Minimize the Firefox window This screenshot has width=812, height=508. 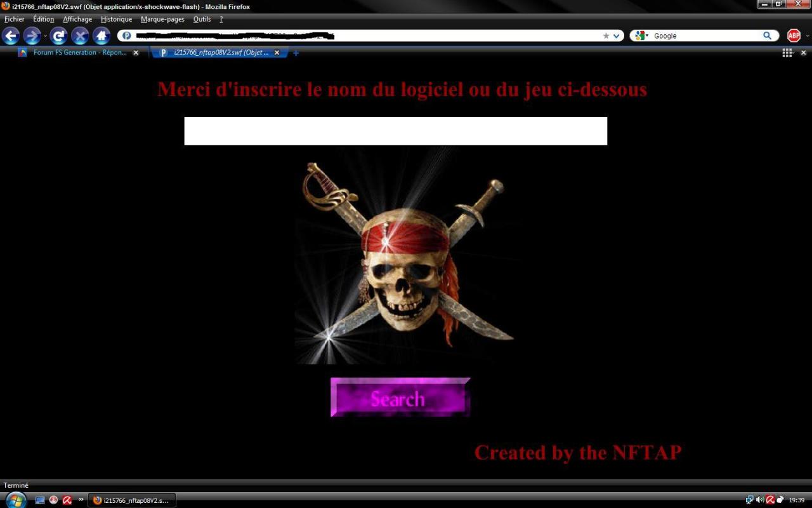point(764,4)
